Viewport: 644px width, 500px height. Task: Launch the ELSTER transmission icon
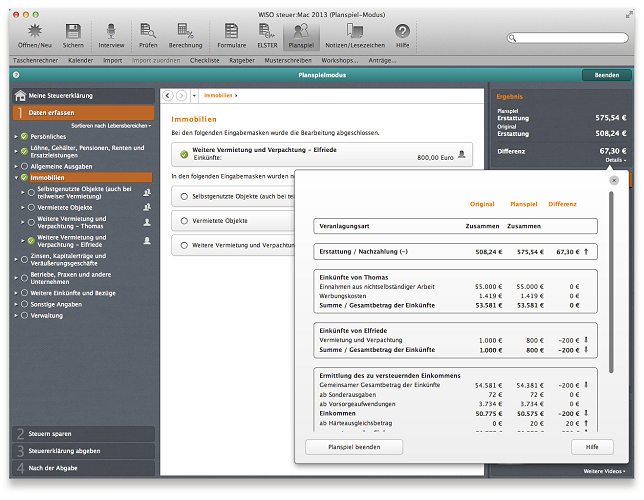pos(266,31)
